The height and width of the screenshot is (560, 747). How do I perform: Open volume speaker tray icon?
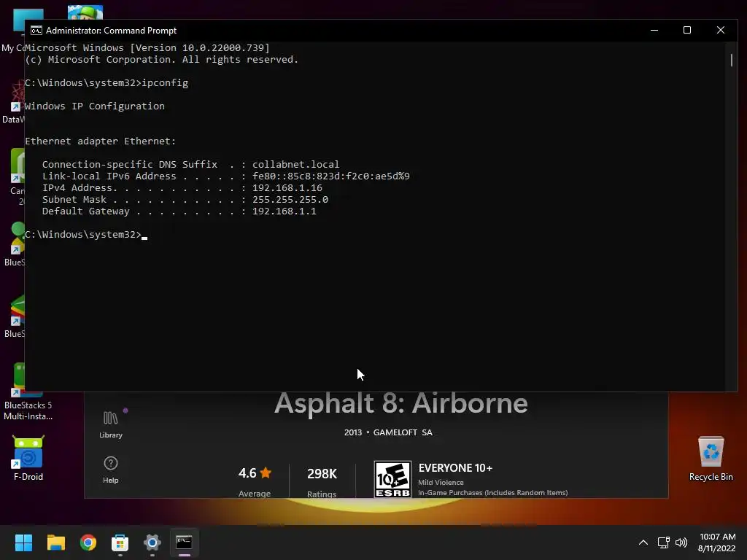(681, 542)
